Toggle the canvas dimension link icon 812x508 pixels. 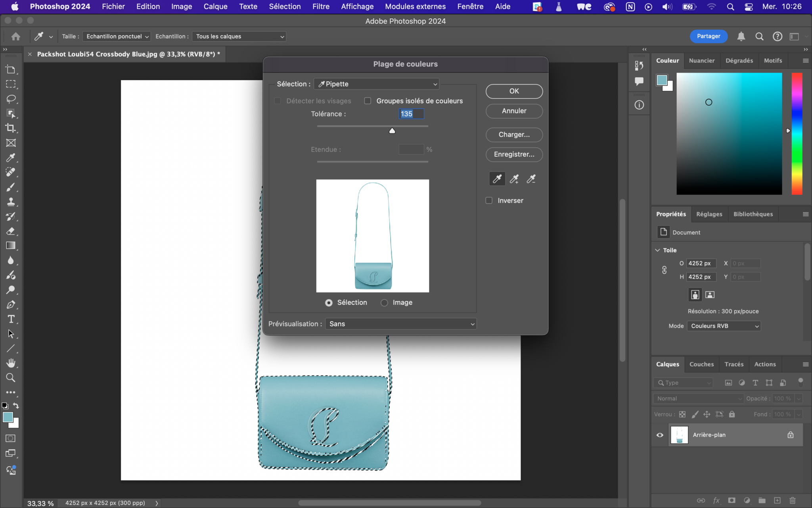pos(665,270)
